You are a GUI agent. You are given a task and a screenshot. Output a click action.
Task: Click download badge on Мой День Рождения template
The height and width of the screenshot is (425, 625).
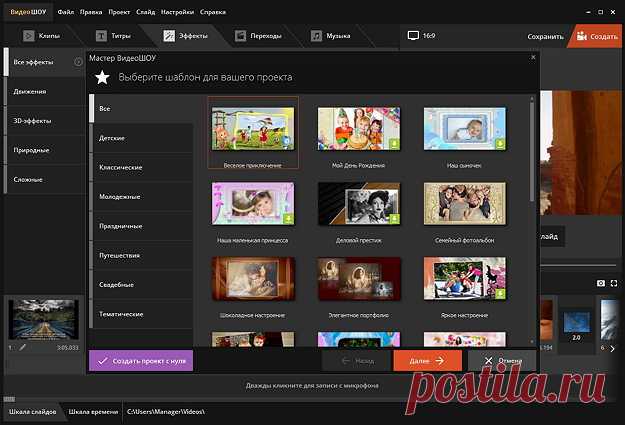(394, 144)
